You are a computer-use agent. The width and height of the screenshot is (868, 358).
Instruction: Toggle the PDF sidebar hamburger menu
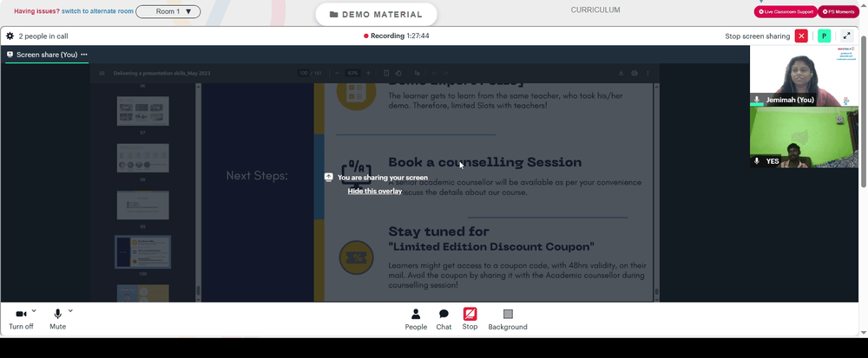pyautogui.click(x=102, y=73)
